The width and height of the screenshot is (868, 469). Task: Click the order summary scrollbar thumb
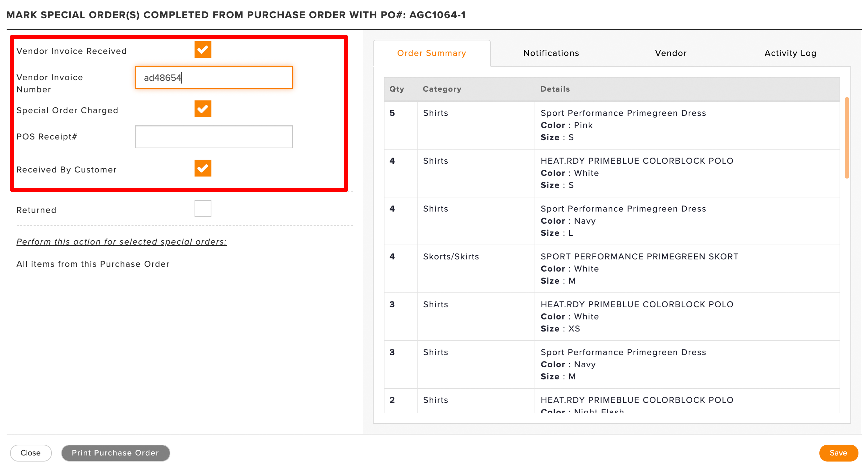pos(847,138)
